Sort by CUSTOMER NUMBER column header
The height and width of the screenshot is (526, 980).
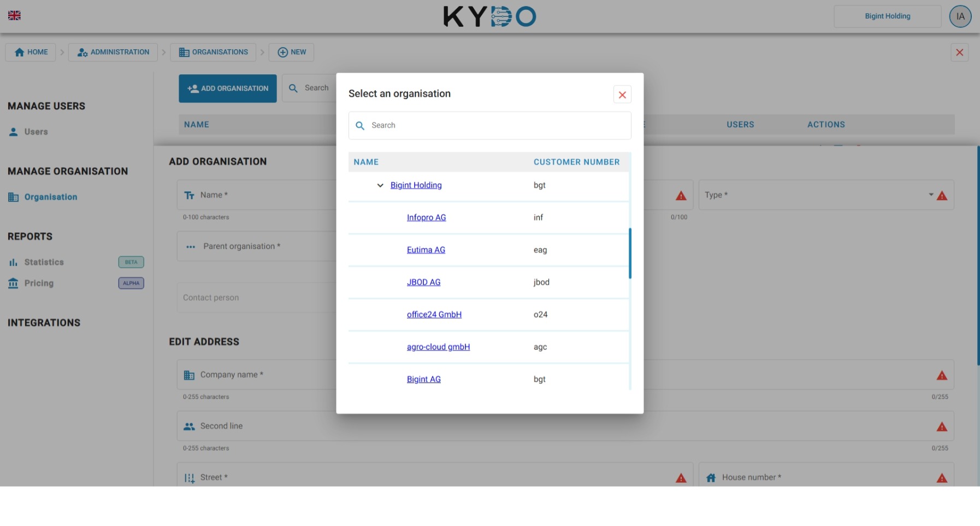pyautogui.click(x=576, y=162)
